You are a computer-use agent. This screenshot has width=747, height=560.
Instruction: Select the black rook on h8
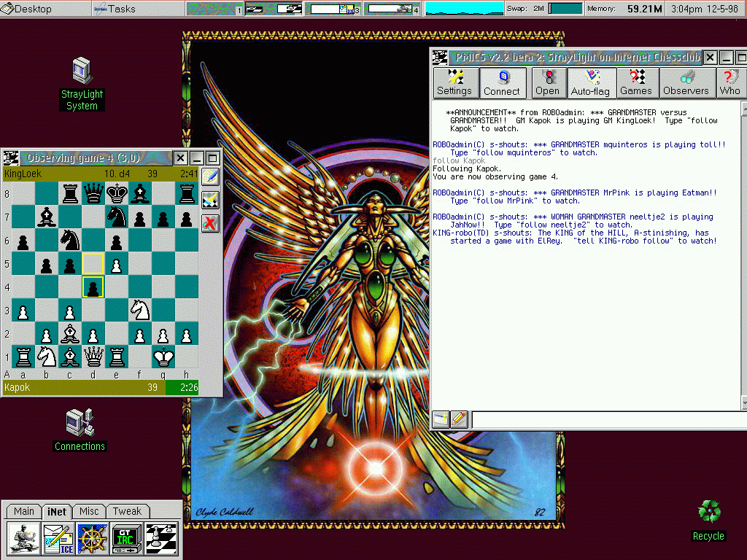186,194
